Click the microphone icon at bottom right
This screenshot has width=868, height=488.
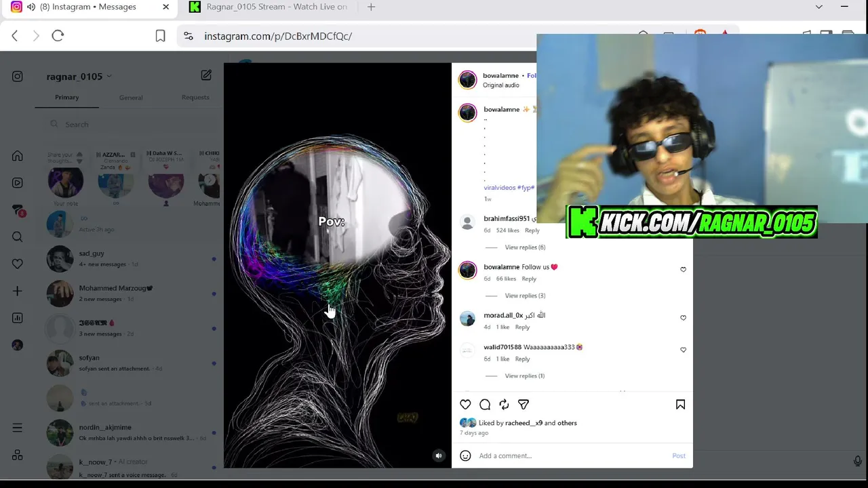tap(857, 462)
